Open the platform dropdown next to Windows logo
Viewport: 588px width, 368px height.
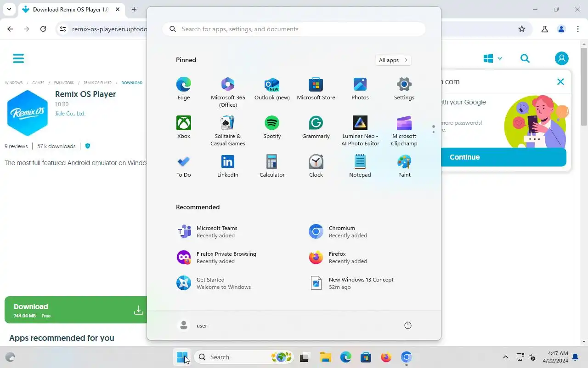(x=500, y=58)
